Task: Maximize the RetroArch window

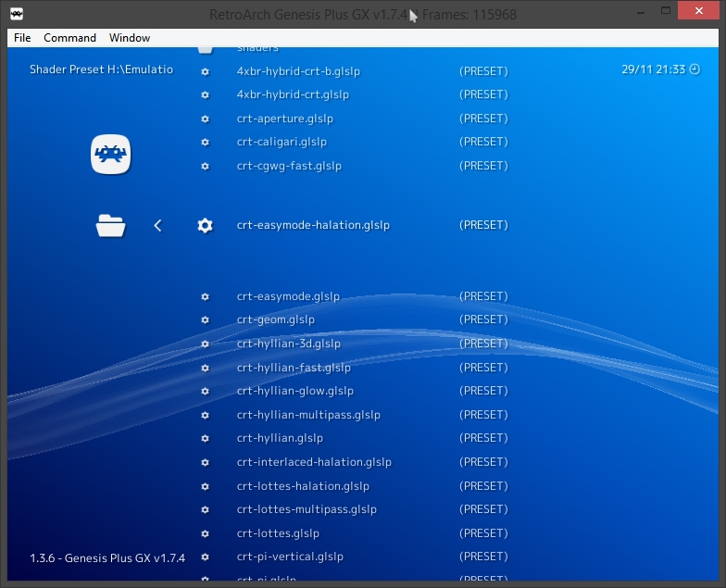Action: pos(666,11)
